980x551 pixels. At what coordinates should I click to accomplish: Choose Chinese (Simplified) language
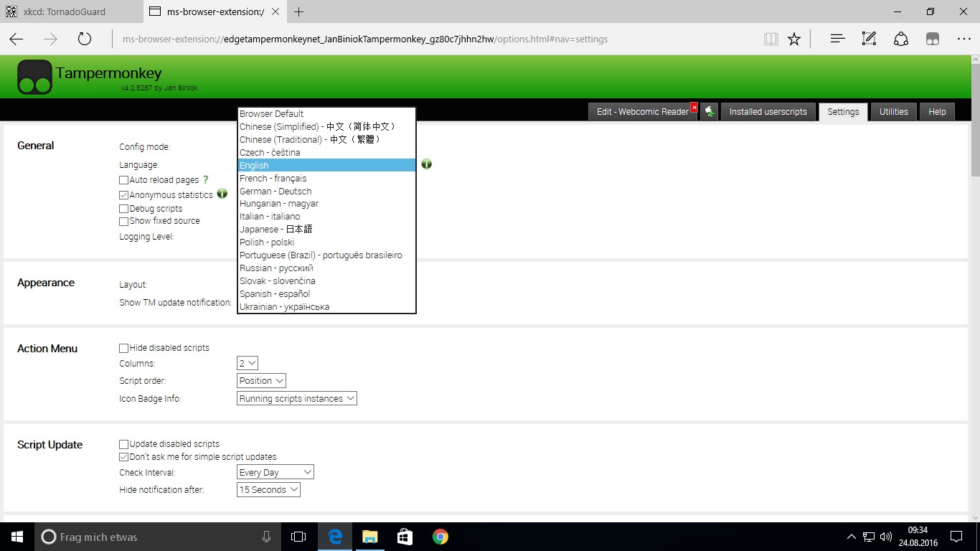point(326,126)
